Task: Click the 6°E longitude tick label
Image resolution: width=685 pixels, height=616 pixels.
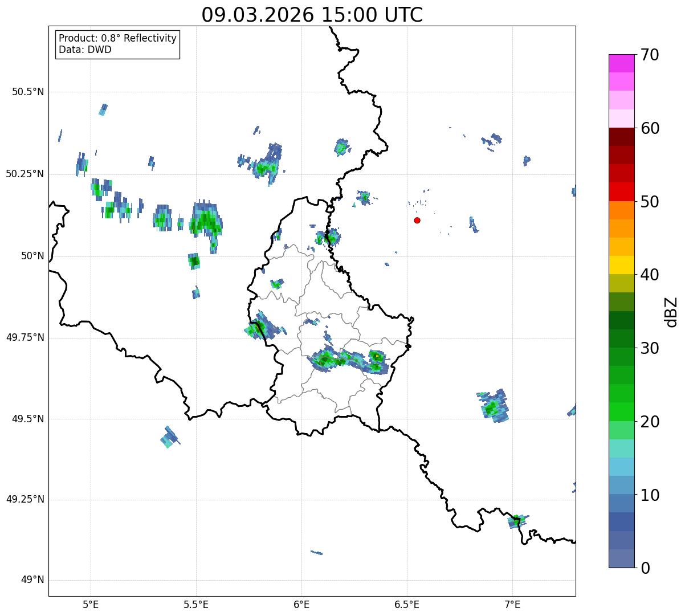Action: [x=301, y=604]
